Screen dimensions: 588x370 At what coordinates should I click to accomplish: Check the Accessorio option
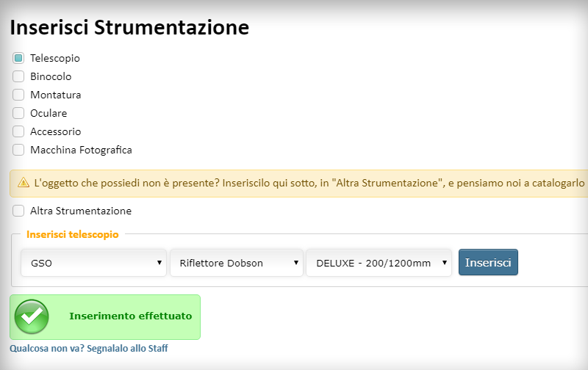(18, 131)
